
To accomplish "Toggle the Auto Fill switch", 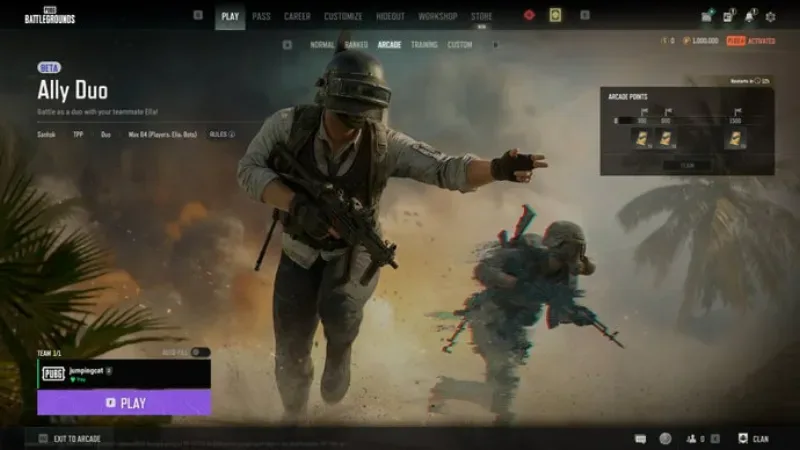I will 200,352.
